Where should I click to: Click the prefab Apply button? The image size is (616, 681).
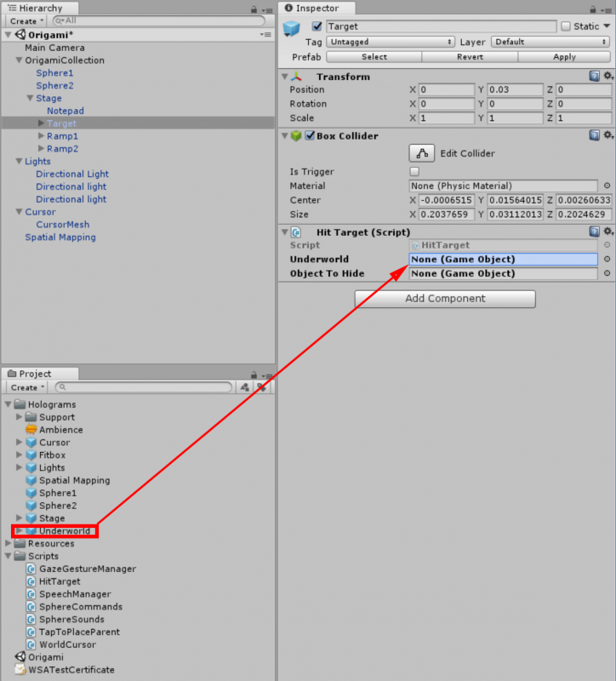click(x=564, y=57)
